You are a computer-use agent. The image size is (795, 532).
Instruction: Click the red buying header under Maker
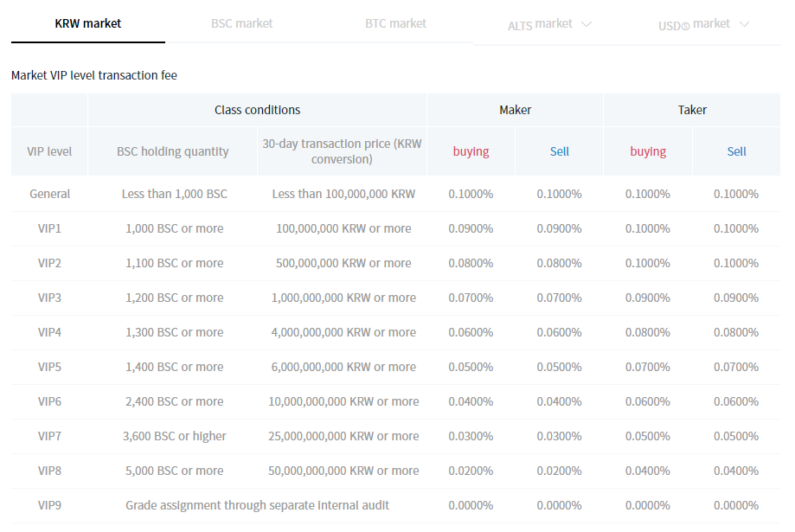(471, 151)
